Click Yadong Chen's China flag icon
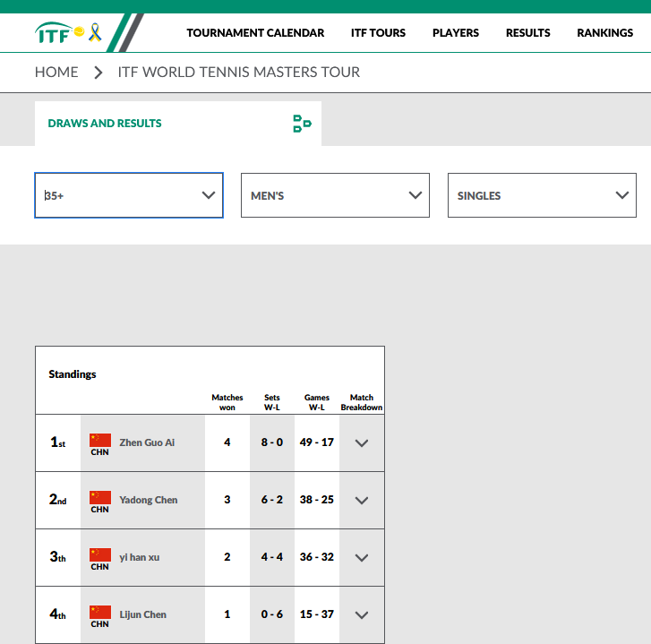 click(x=100, y=497)
